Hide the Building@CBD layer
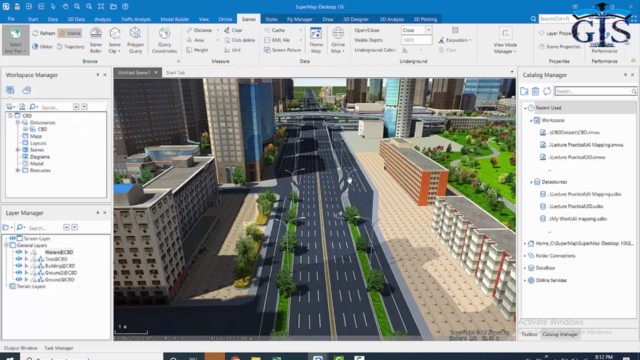This screenshot has height=360, width=640. 19,266
